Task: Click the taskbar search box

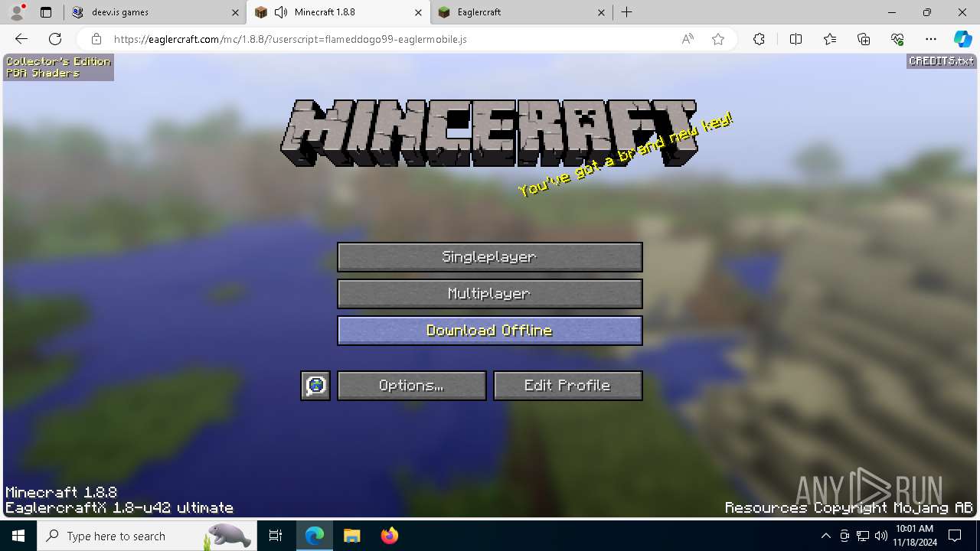Action: [x=145, y=536]
